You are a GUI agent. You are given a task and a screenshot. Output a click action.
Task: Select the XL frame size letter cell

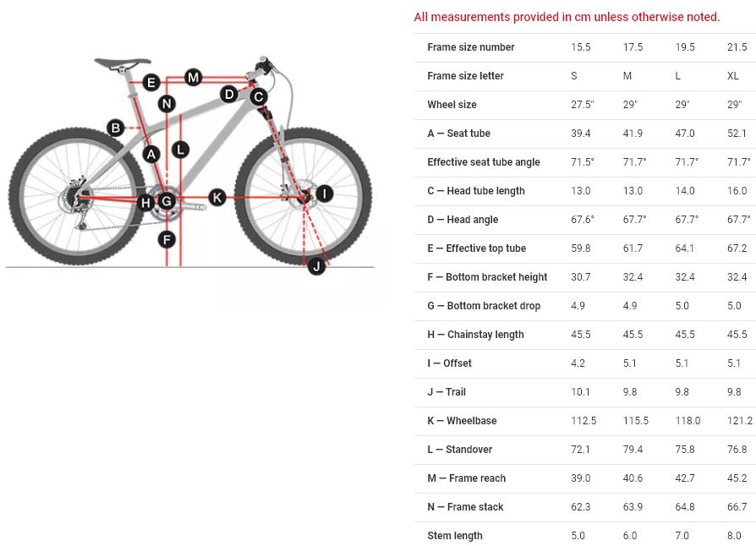[732, 76]
